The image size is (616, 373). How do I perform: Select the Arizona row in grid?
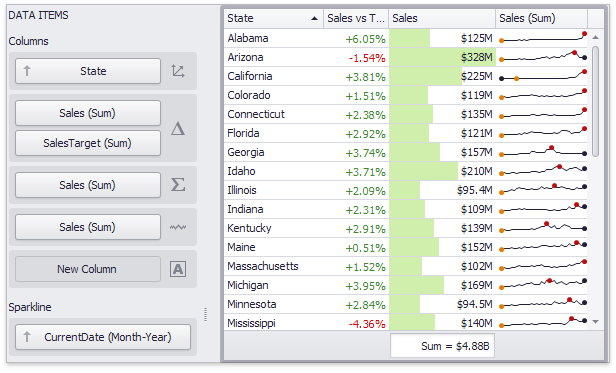pos(405,57)
